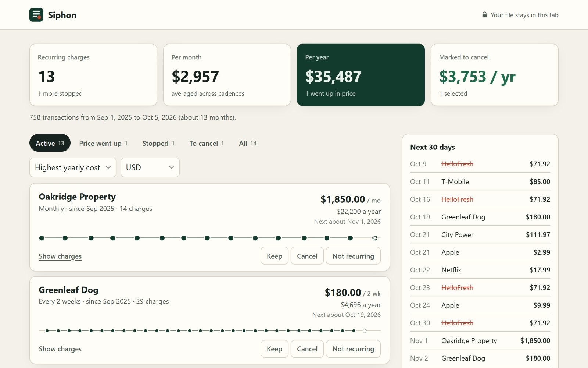Click the first charge dot on Oakridge Property timeline
This screenshot has height=368, width=588.
(42, 238)
